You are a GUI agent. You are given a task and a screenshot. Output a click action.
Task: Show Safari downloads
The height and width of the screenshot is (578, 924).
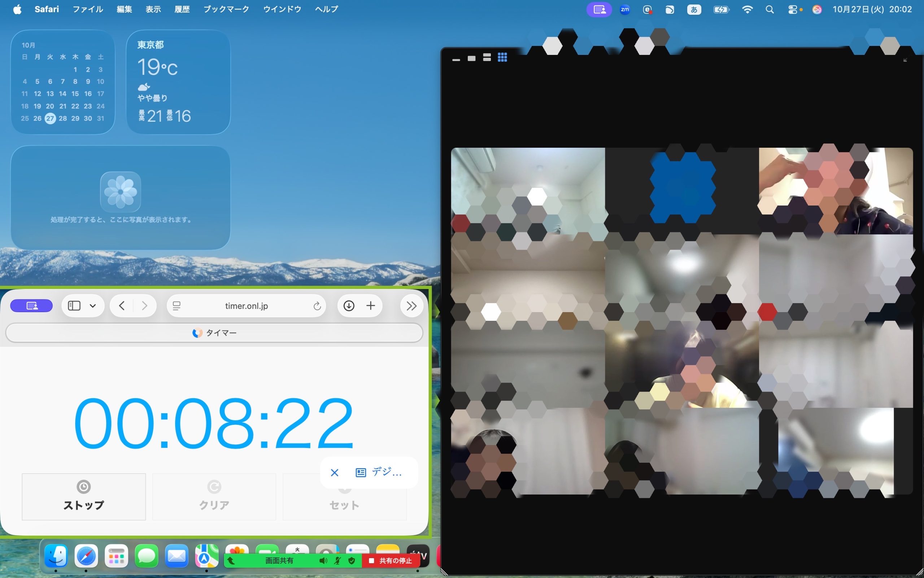click(349, 306)
